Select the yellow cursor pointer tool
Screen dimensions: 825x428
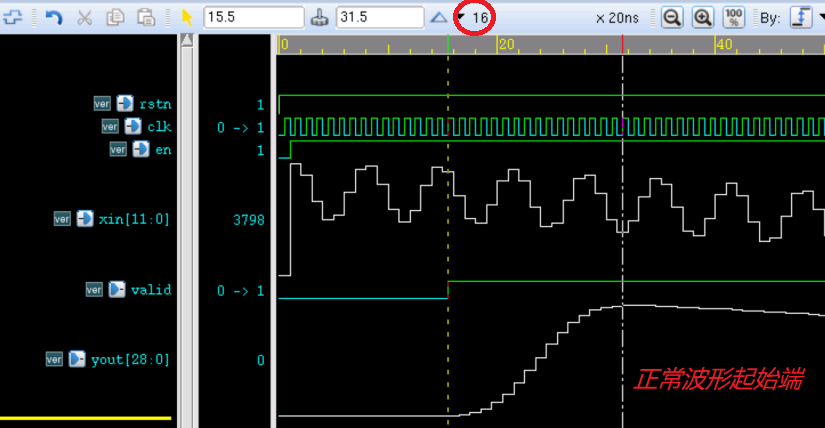point(187,17)
